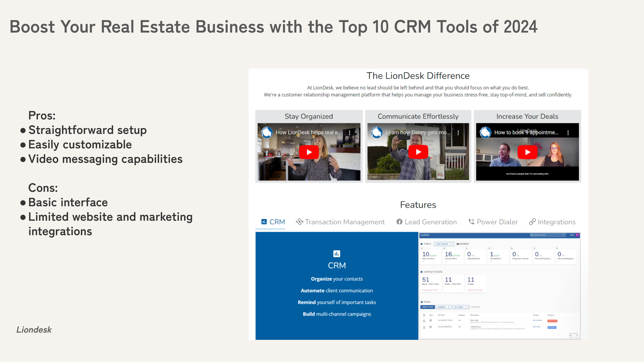Open the Current tasks dropdown
The width and height of the screenshot is (644, 362).
[x=443, y=307]
